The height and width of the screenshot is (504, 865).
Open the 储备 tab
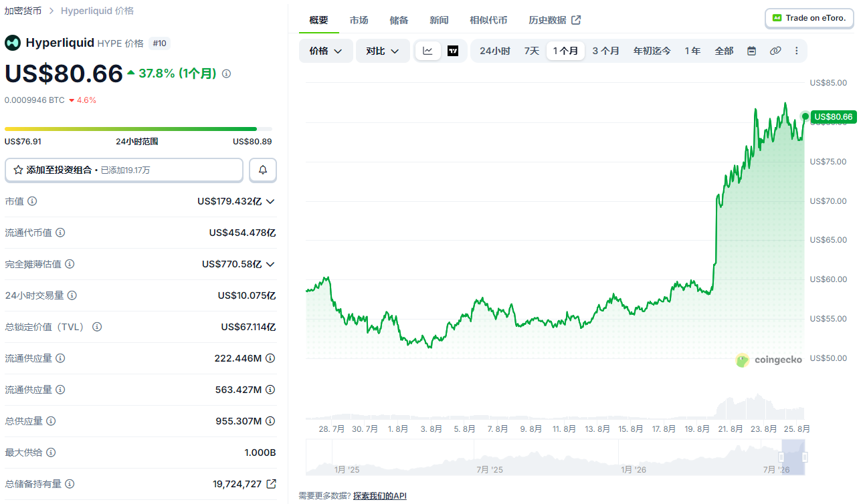click(x=399, y=20)
